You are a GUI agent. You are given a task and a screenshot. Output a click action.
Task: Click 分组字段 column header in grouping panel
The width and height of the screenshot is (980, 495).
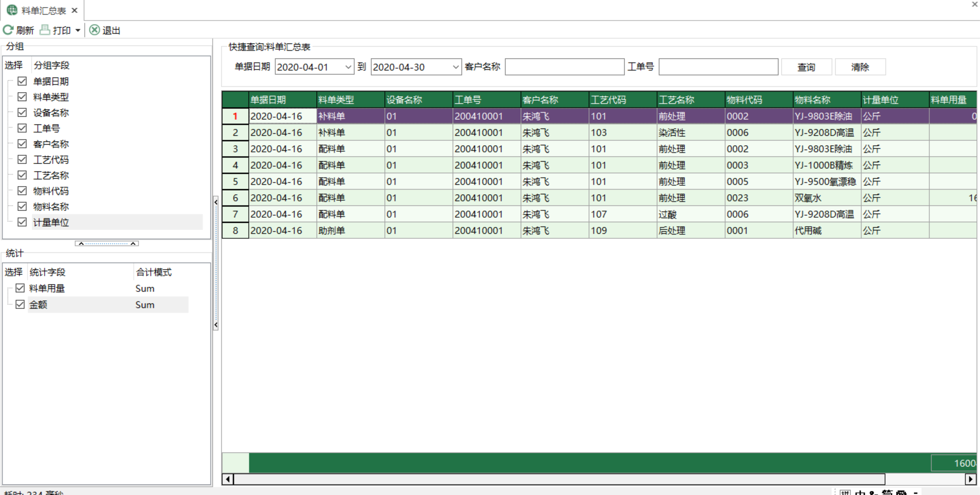pos(51,65)
